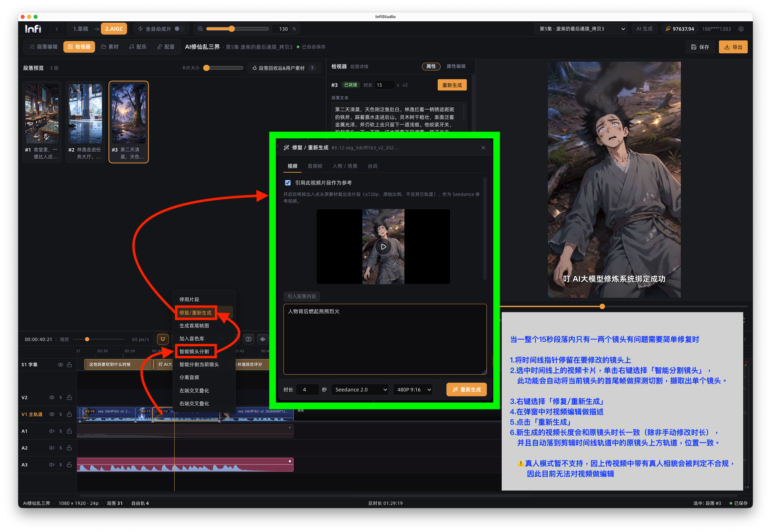
Task: Select the #2 林逸走进任务大厅 segment thumbnail
Action: [x=85, y=122]
